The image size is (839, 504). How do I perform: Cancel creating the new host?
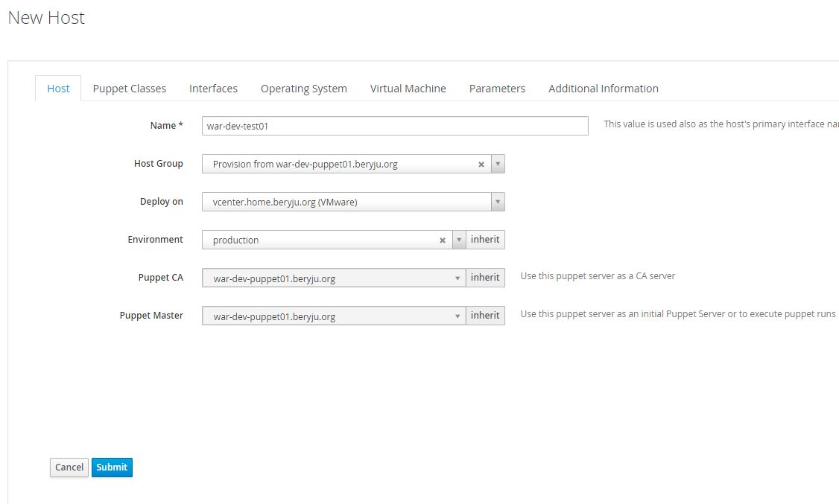[69, 467]
